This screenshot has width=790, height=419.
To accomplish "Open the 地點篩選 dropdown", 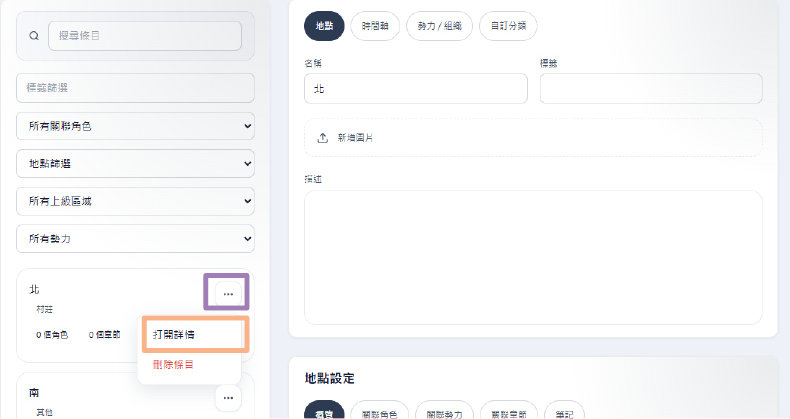I will (x=135, y=164).
